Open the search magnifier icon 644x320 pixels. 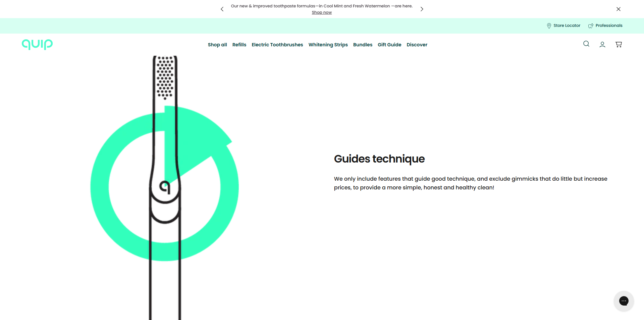click(586, 44)
